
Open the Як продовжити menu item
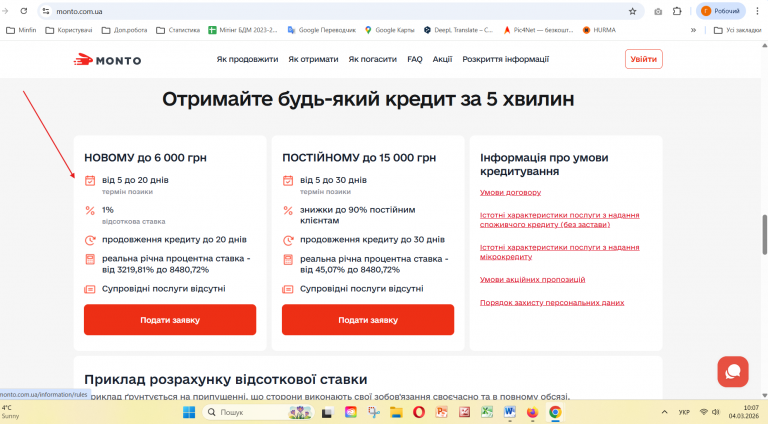coord(247,59)
